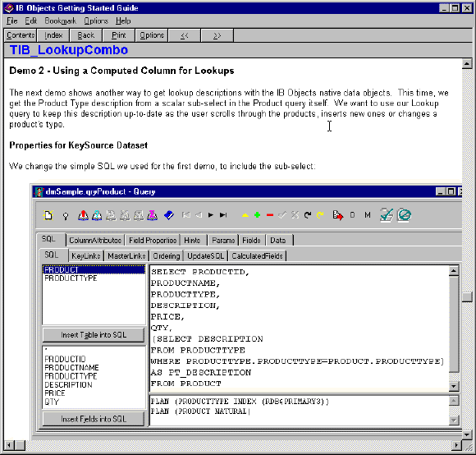Click the yellow triangle edit icon
Viewport: 476px width, 455px height.
pyautogui.click(x=245, y=215)
